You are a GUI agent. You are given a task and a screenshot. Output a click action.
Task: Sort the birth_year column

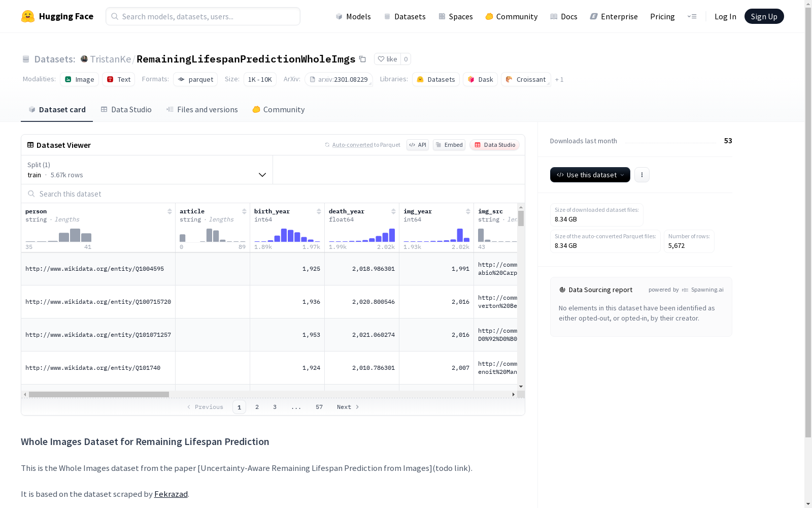point(319,211)
